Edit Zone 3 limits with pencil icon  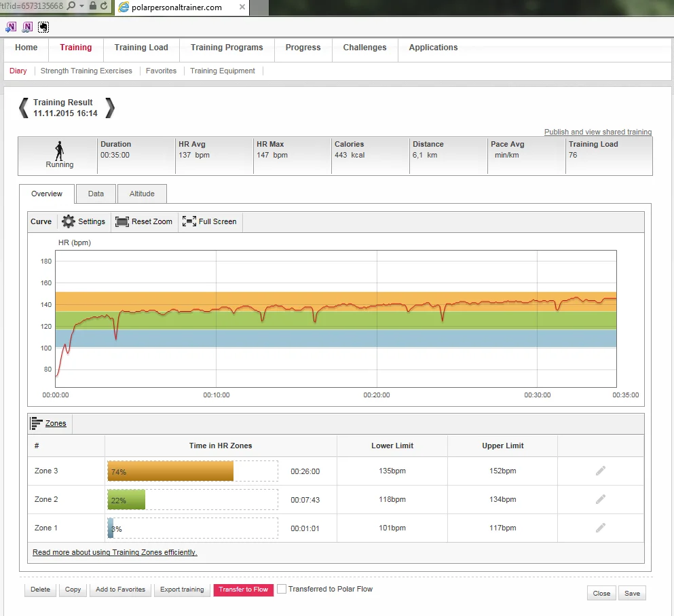pyautogui.click(x=600, y=471)
